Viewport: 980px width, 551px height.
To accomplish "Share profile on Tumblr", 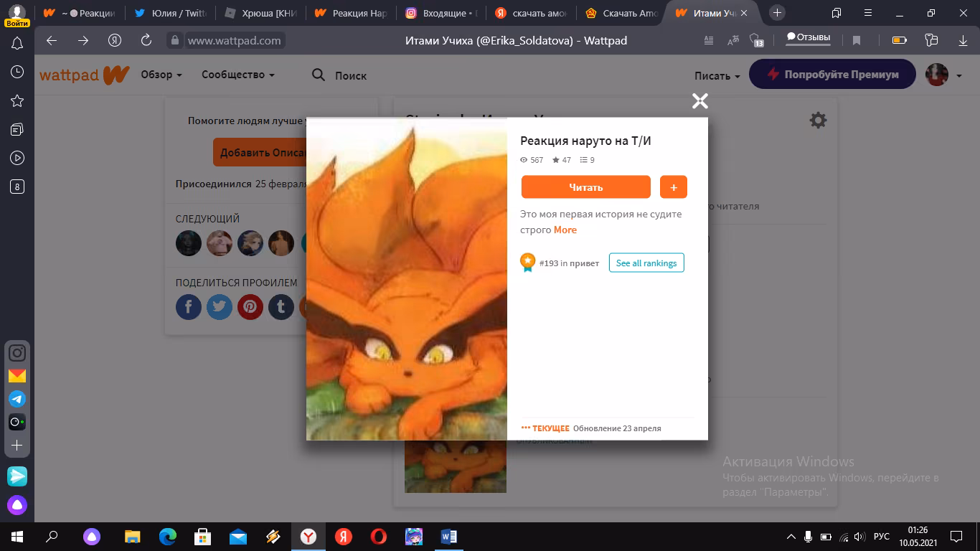I will [281, 307].
